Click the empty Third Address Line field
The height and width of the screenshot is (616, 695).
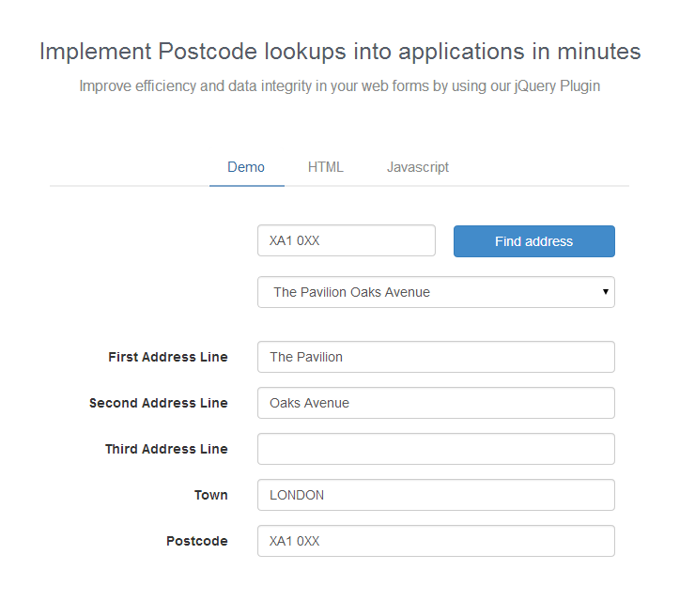pyautogui.click(x=436, y=449)
